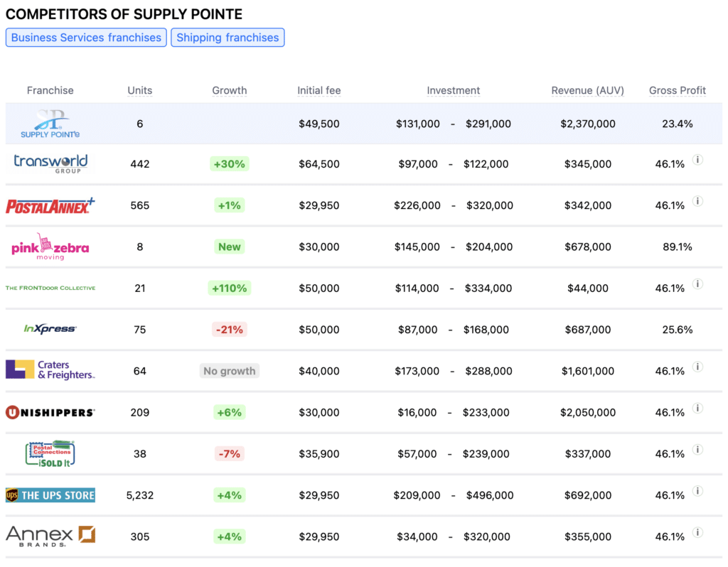The image size is (728, 567).
Task: Select the $44,000 revenue value
Action: pyautogui.click(x=588, y=288)
